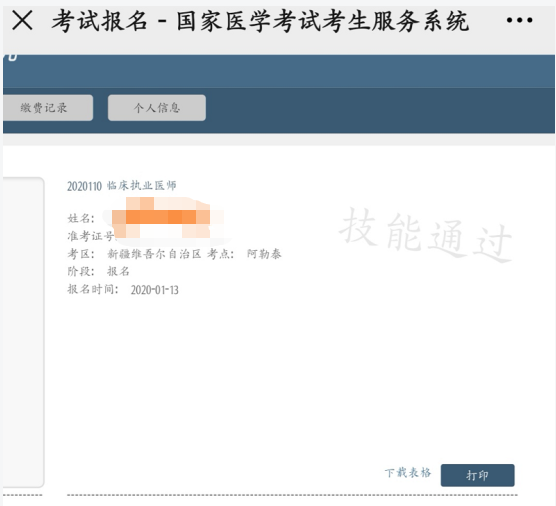Click the 考点 阿勒泰 text

[x=244, y=254]
